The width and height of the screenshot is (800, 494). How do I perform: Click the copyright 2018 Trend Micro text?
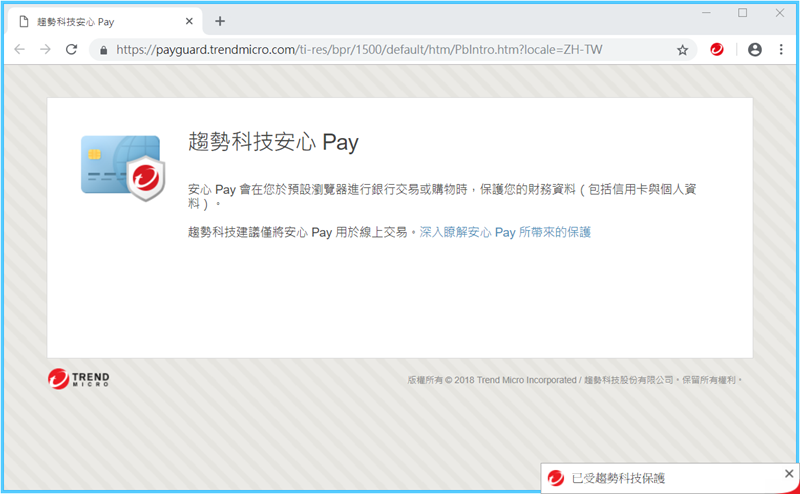click(x=574, y=380)
